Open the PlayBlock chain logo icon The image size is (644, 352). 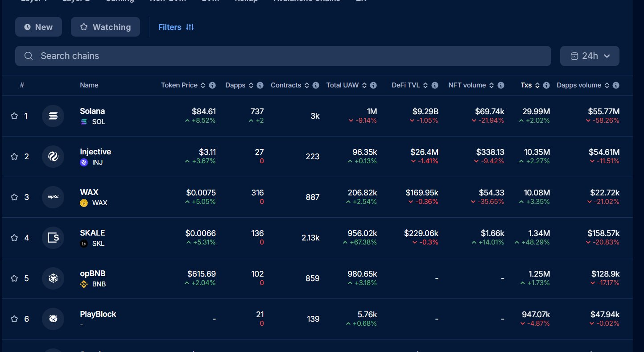[53, 319]
